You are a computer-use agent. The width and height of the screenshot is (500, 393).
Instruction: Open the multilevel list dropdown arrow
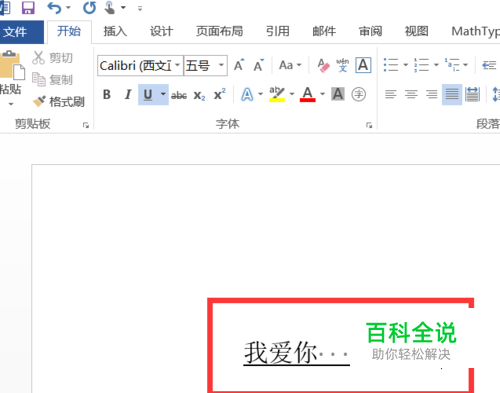click(x=466, y=65)
